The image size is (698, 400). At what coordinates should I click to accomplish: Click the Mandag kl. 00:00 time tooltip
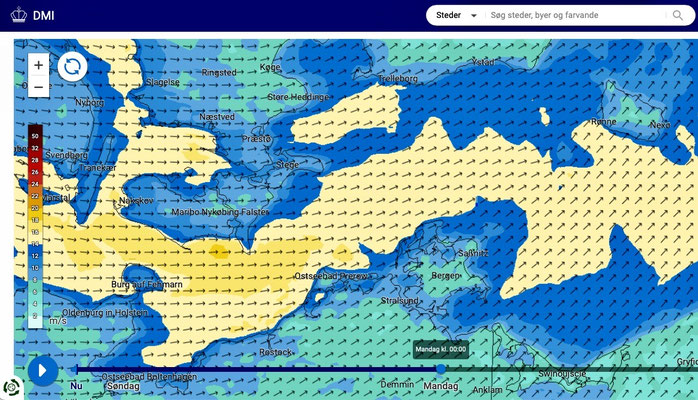(x=441, y=349)
